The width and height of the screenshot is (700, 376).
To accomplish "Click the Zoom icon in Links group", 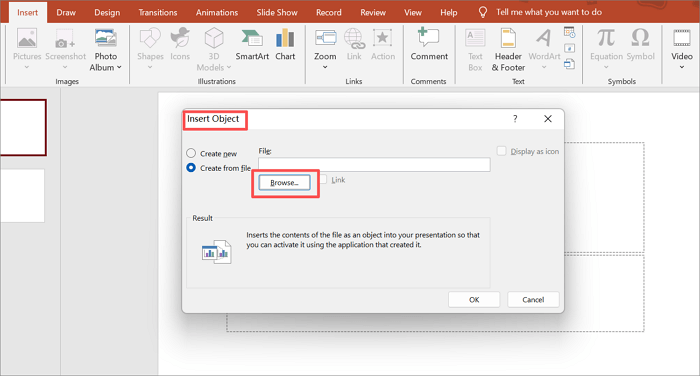I will point(325,38).
